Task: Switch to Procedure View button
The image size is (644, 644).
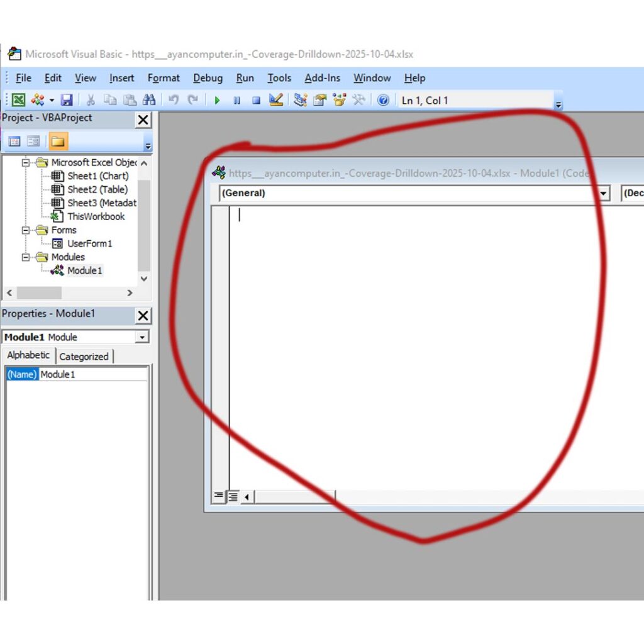Action: [x=218, y=497]
